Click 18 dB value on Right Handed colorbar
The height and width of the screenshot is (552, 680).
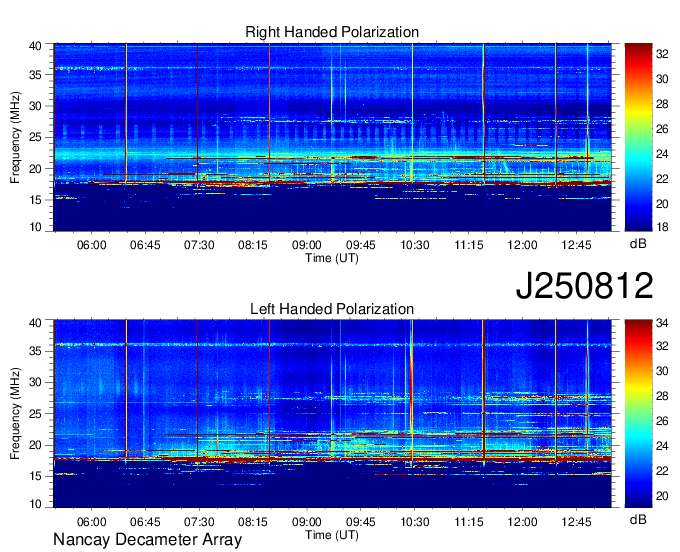(662, 226)
